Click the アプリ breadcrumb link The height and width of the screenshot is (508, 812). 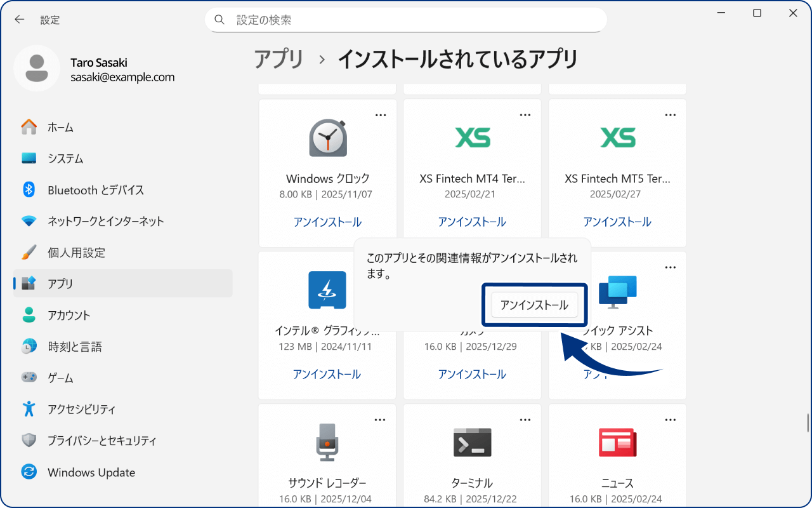(x=279, y=60)
